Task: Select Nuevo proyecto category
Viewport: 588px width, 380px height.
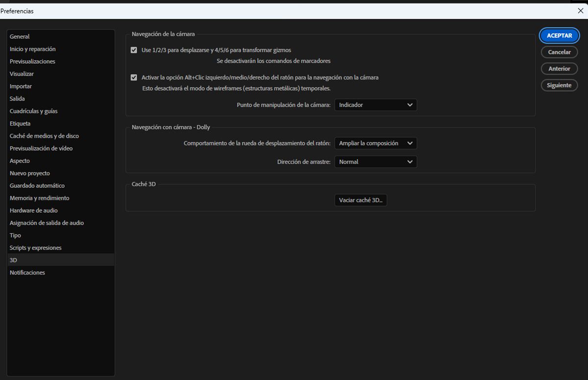Action: pos(61,173)
